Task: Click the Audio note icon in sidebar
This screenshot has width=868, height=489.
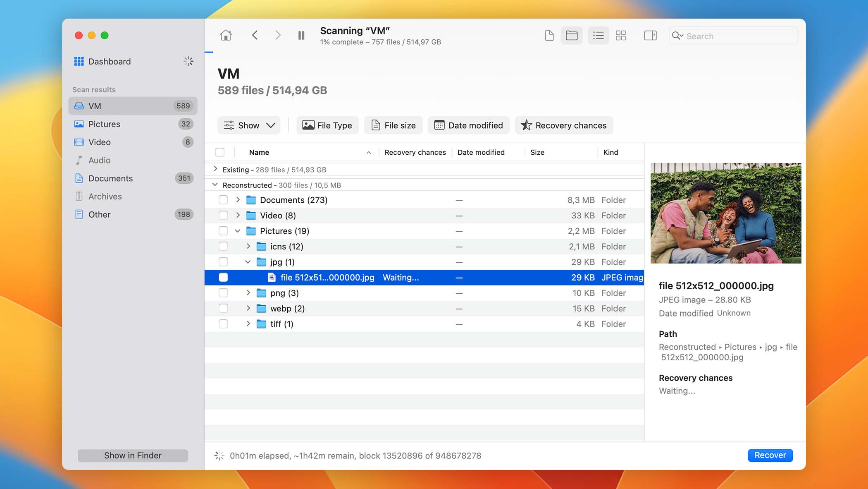Action: [x=79, y=160]
